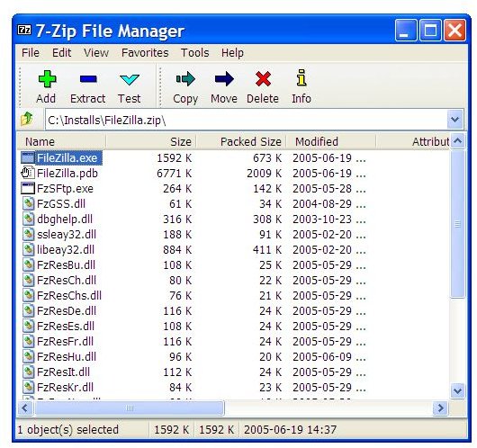Viewport: 477px width, 448px height.
Task: Click the green Add toolbar icon
Action: point(47,79)
